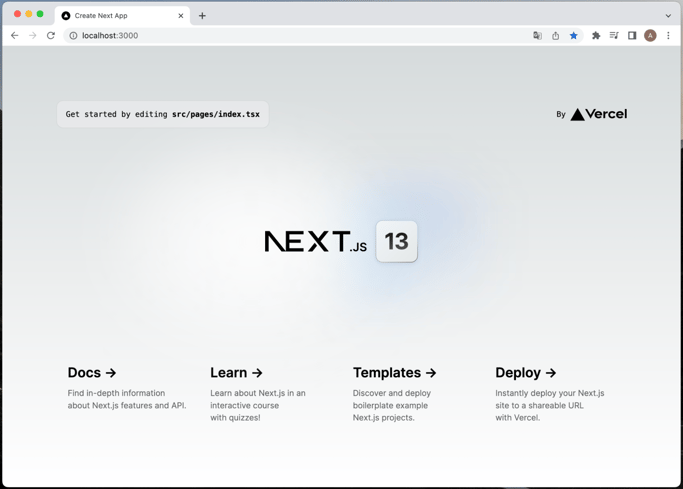Open a new tab with plus button
Screen dimensions: 683x489
[x=202, y=16]
